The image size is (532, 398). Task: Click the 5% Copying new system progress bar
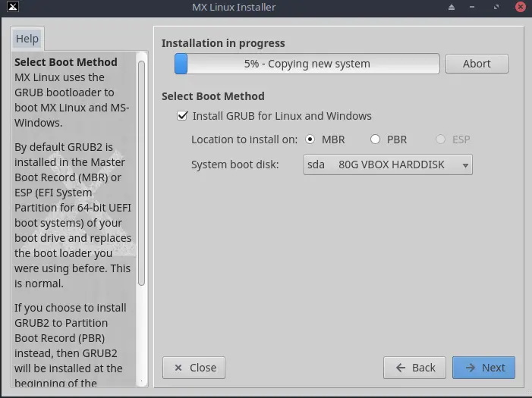(x=307, y=64)
